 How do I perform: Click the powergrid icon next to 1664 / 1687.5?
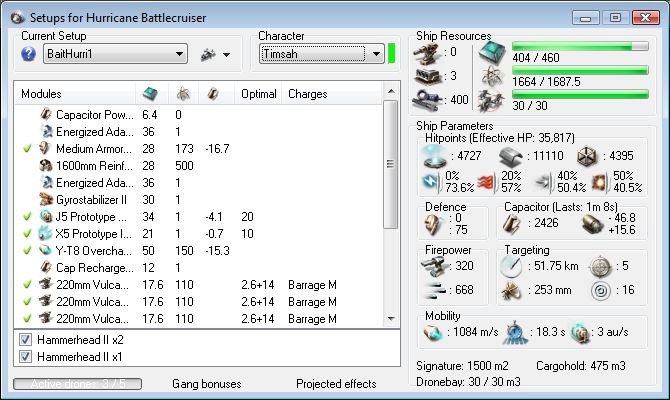492,77
